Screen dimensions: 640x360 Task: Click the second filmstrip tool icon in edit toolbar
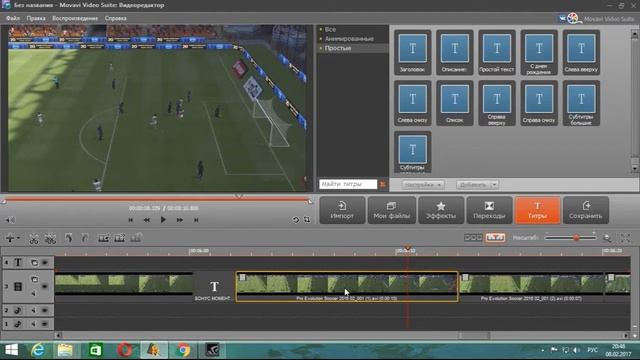pos(120,238)
